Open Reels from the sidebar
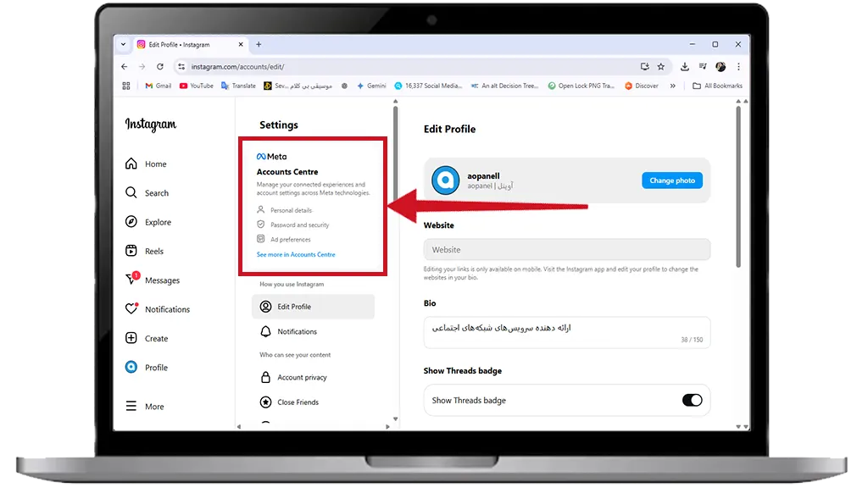 144,251
